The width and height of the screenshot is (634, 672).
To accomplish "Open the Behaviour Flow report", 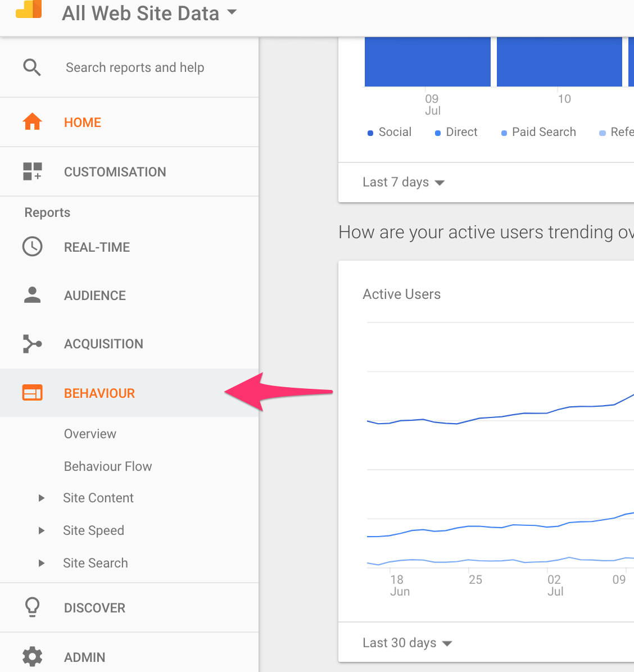I will (x=108, y=466).
